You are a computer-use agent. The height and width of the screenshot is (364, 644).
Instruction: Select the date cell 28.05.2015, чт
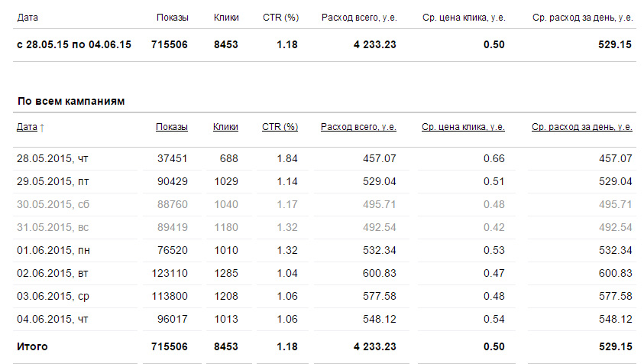pos(53,158)
